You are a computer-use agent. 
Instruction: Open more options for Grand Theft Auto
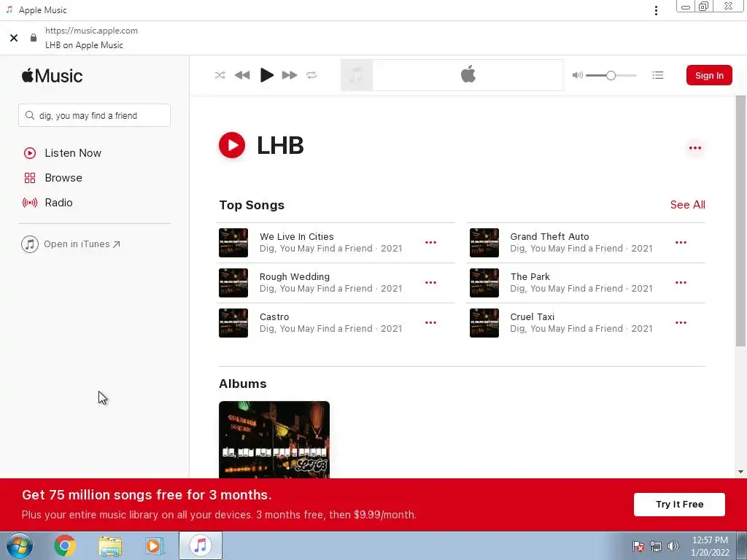tap(681, 242)
